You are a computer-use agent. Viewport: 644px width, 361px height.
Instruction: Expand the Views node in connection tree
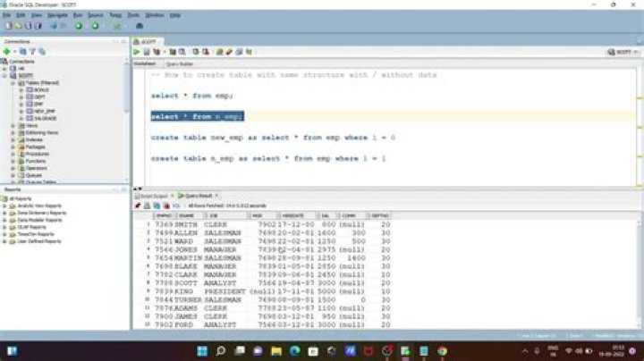click(x=13, y=126)
